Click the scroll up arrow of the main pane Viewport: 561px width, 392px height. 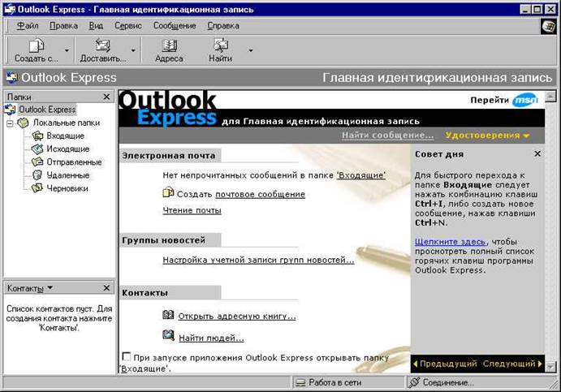tap(551, 96)
